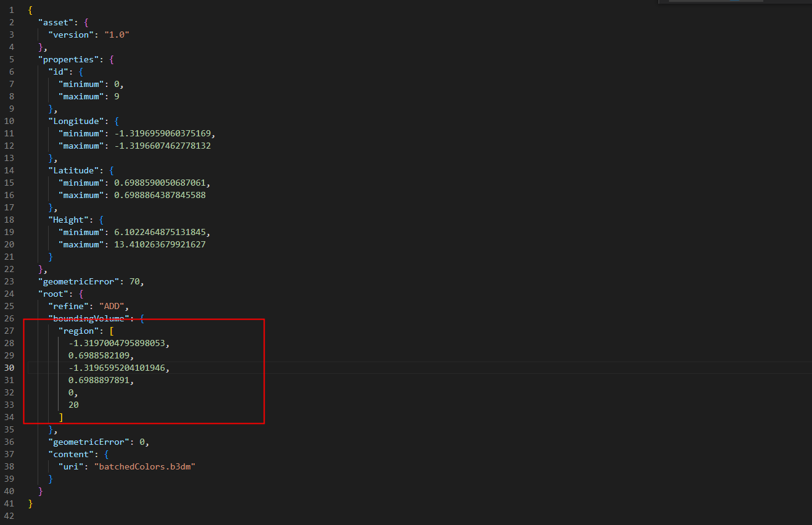Click the geometricError value 70
812x525 pixels.
(x=134, y=281)
